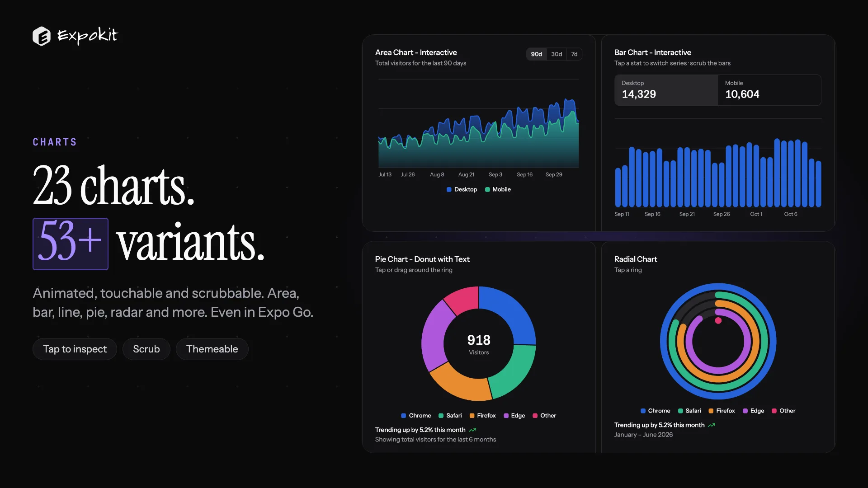Image resolution: width=868 pixels, height=488 pixels.
Task: Click the Themeable pill button
Action: 212,349
